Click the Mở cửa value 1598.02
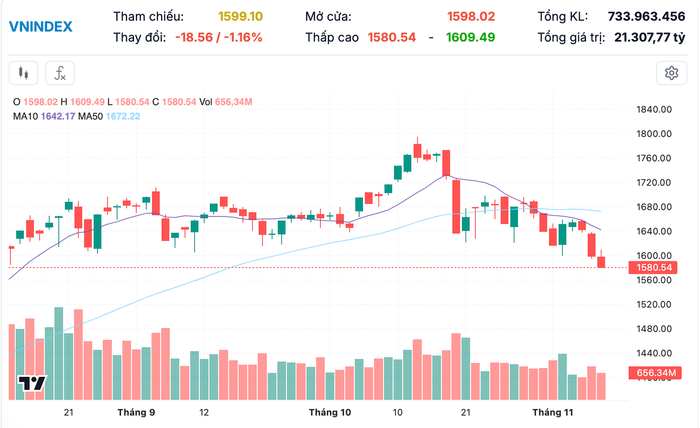The height and width of the screenshot is (428, 700). pyautogui.click(x=472, y=17)
